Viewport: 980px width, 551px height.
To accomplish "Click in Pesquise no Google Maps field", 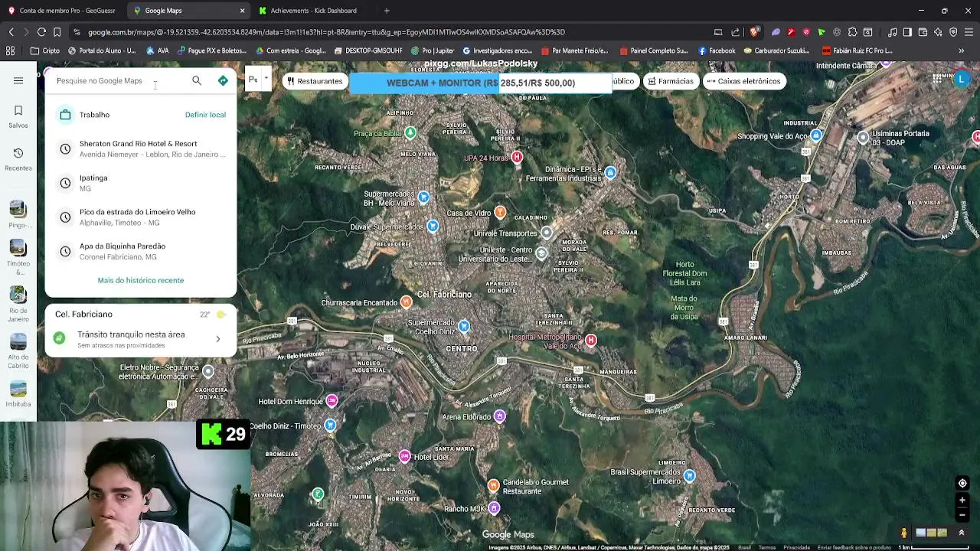I will point(119,80).
